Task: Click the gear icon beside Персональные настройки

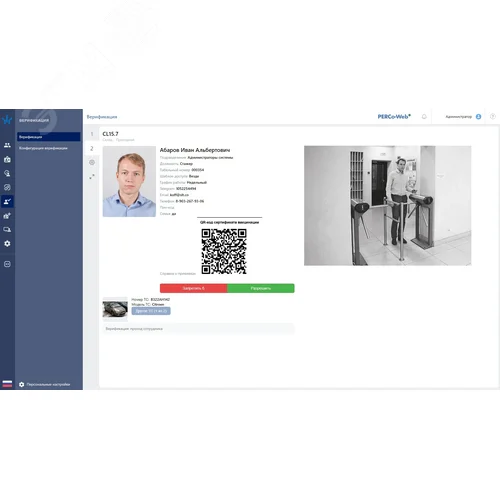Action: pyautogui.click(x=22, y=384)
